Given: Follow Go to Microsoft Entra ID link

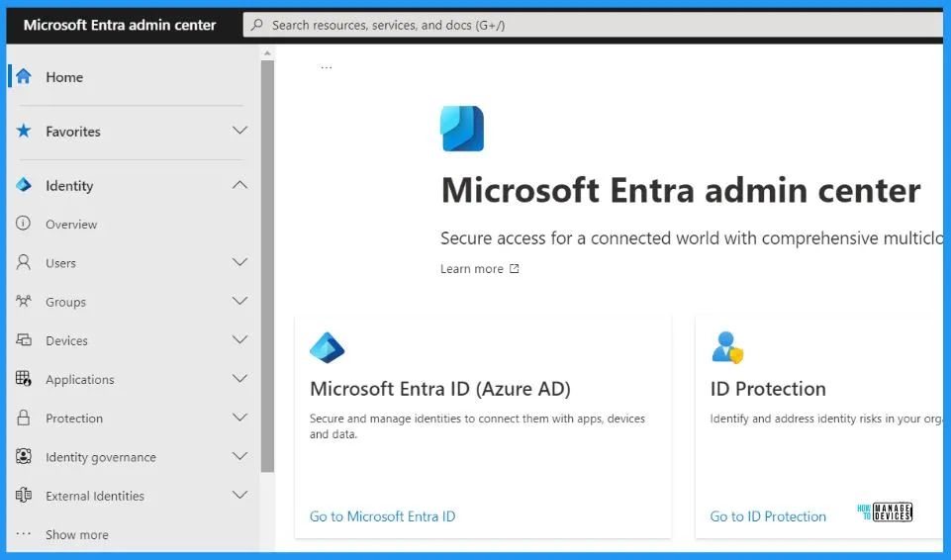Looking at the screenshot, I should click(x=382, y=516).
